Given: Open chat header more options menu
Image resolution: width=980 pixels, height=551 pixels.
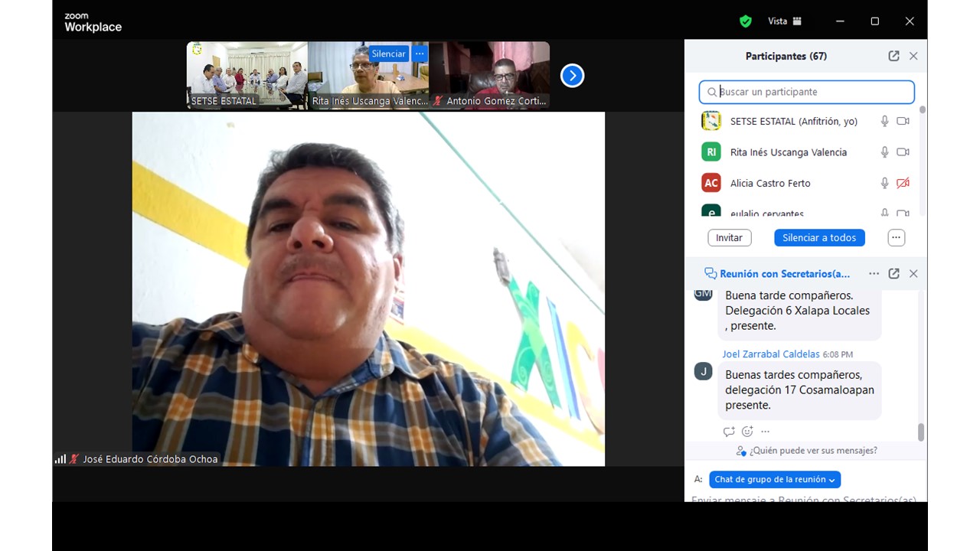Looking at the screenshot, I should click(874, 273).
